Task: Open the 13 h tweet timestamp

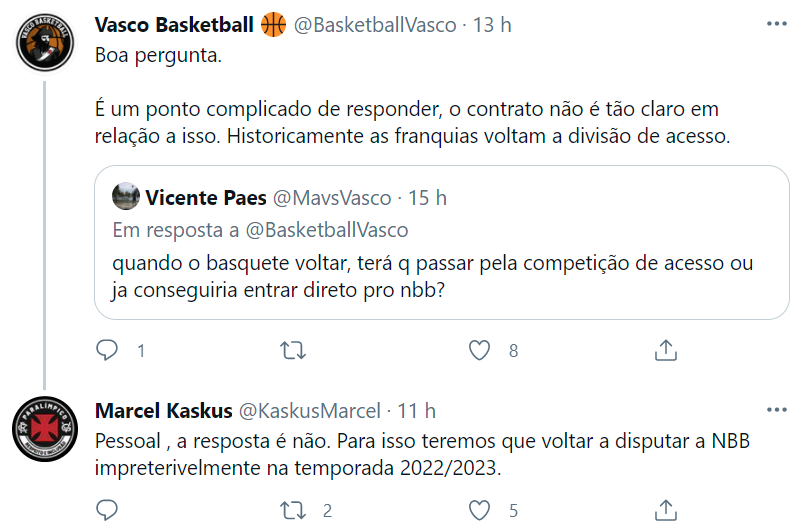Action: [x=491, y=25]
